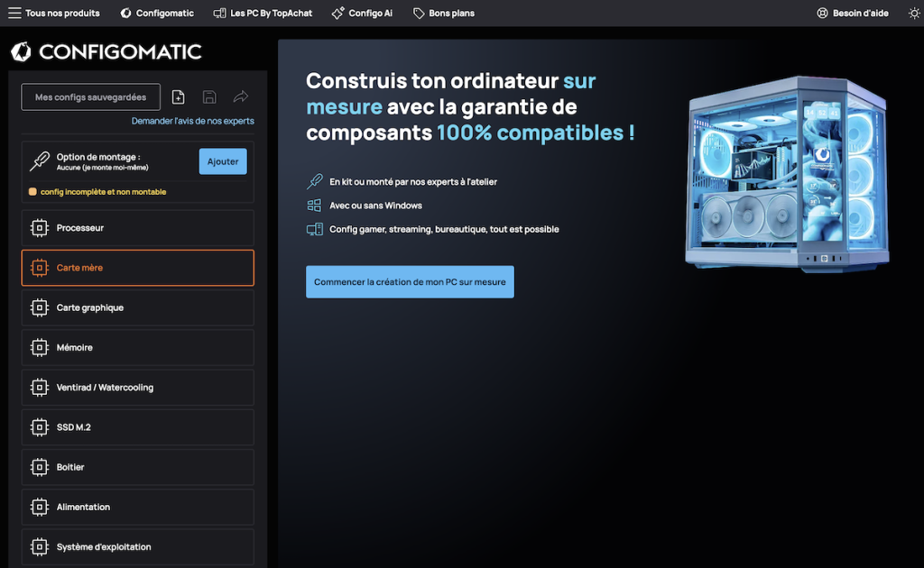The width and height of the screenshot is (924, 568).
Task: Follow Demander l'avis de nos experts link
Action: click(x=193, y=121)
